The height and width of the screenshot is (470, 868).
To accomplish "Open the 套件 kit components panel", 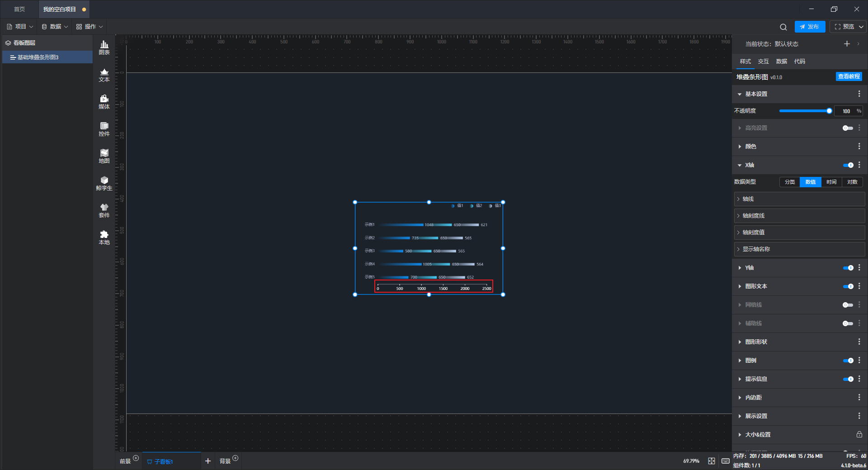I will point(104,211).
